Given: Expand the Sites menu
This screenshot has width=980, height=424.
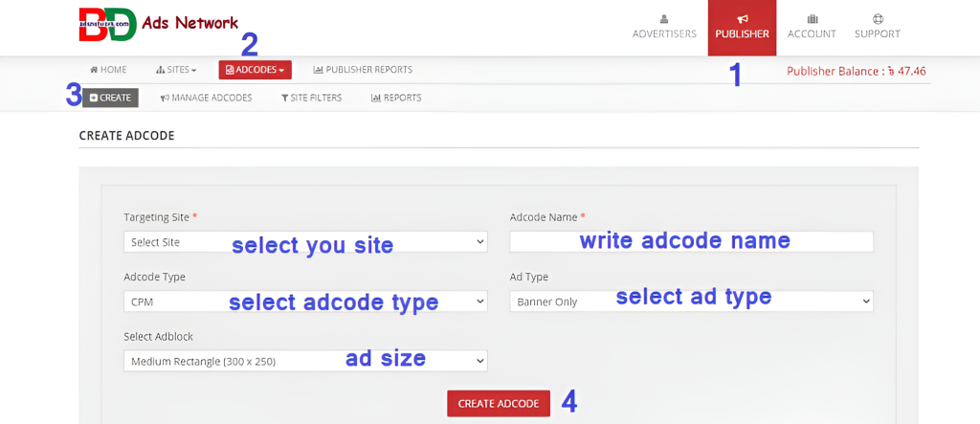Looking at the screenshot, I should [176, 70].
